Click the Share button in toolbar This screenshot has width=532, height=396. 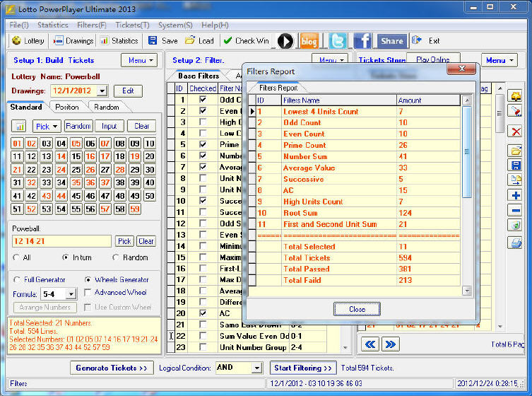pyautogui.click(x=392, y=41)
